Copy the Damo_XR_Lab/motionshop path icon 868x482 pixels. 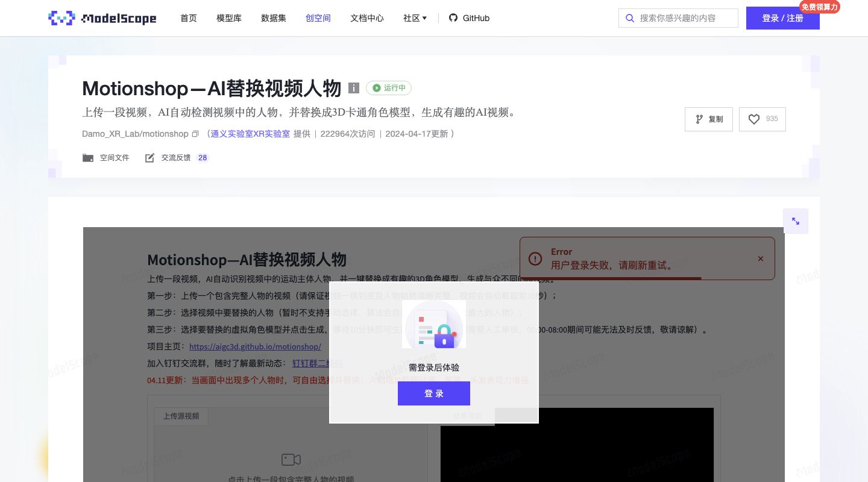(195, 134)
